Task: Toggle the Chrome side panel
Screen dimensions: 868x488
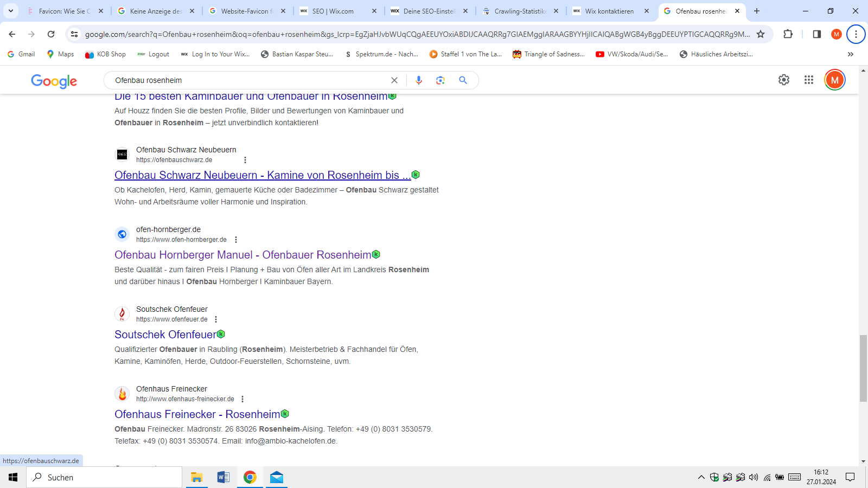Action: [x=816, y=34]
